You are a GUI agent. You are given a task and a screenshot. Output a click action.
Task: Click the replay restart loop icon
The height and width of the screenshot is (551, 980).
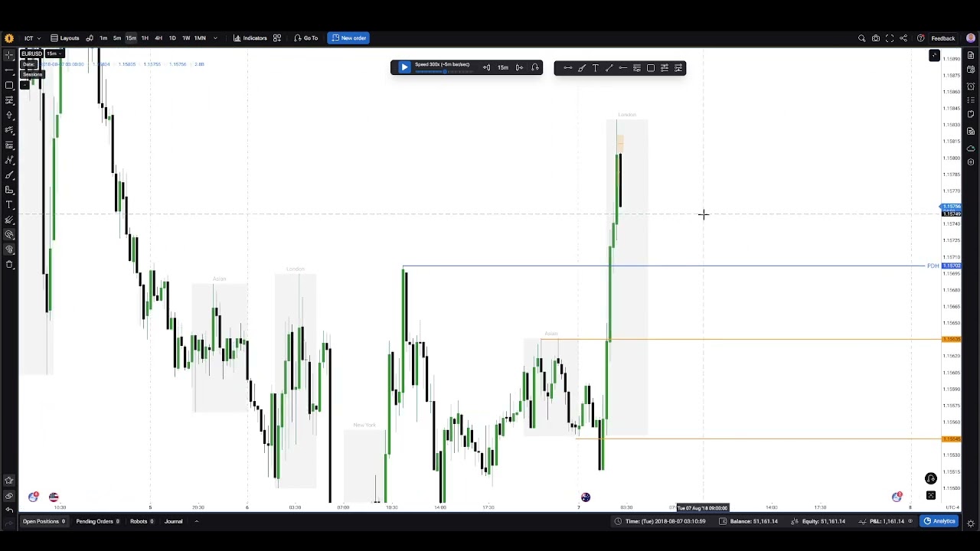[x=535, y=67]
